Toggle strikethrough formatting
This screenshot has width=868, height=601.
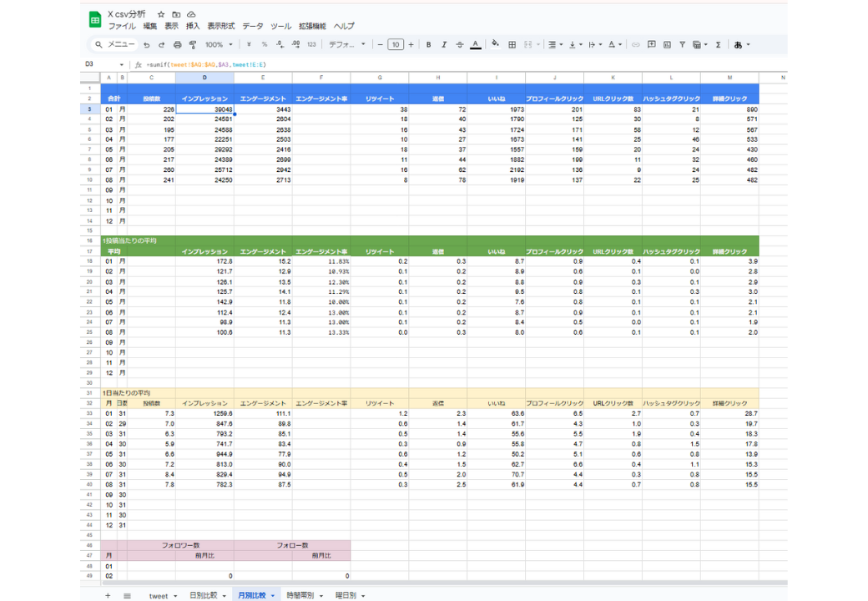click(459, 45)
